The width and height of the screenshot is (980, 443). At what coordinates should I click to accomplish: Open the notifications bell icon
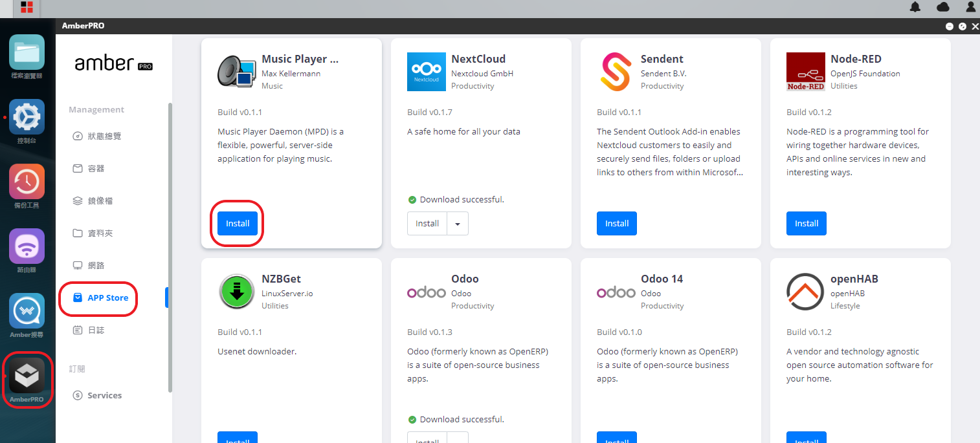[915, 7]
